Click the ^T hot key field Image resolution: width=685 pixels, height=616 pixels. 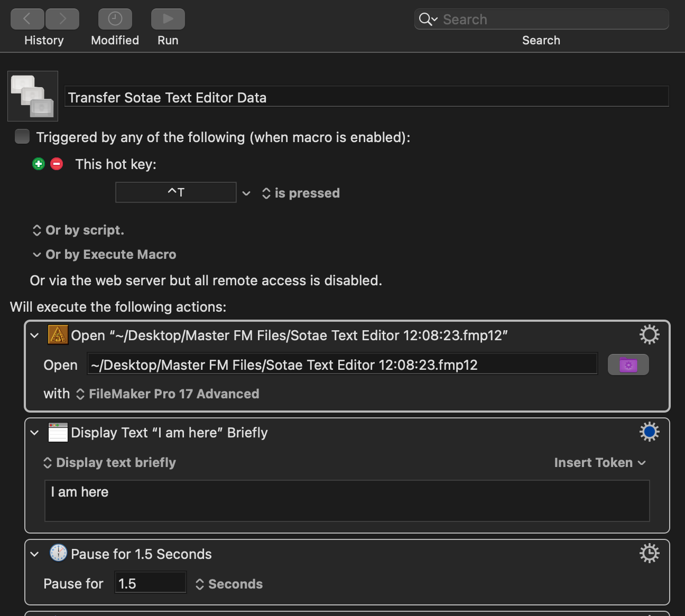(x=176, y=192)
